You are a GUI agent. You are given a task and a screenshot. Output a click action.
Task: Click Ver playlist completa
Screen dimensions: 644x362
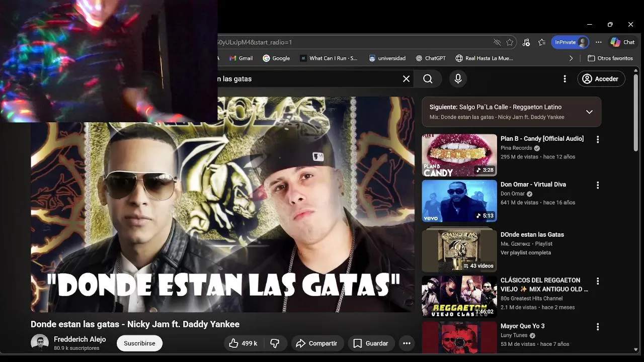(526, 253)
